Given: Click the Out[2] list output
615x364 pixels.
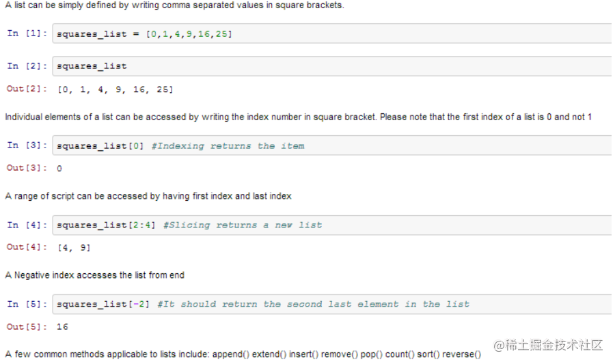Looking at the screenshot, I should pyautogui.click(x=115, y=89).
